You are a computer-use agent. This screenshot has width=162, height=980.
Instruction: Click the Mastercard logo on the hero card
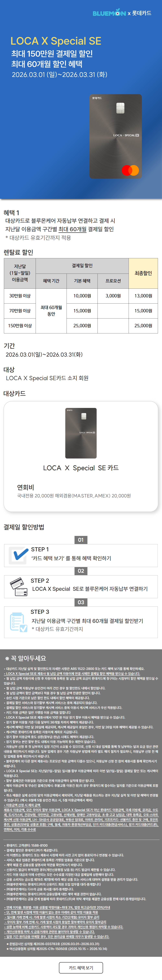130,170
